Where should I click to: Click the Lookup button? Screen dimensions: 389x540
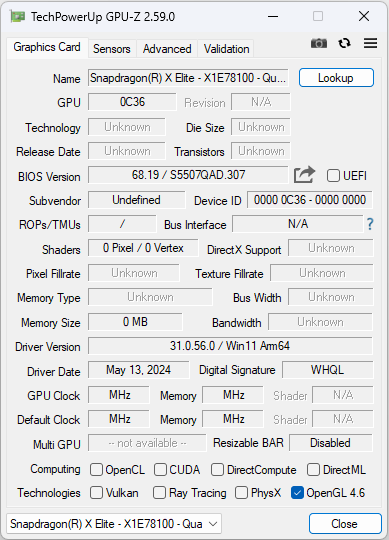tap(336, 77)
